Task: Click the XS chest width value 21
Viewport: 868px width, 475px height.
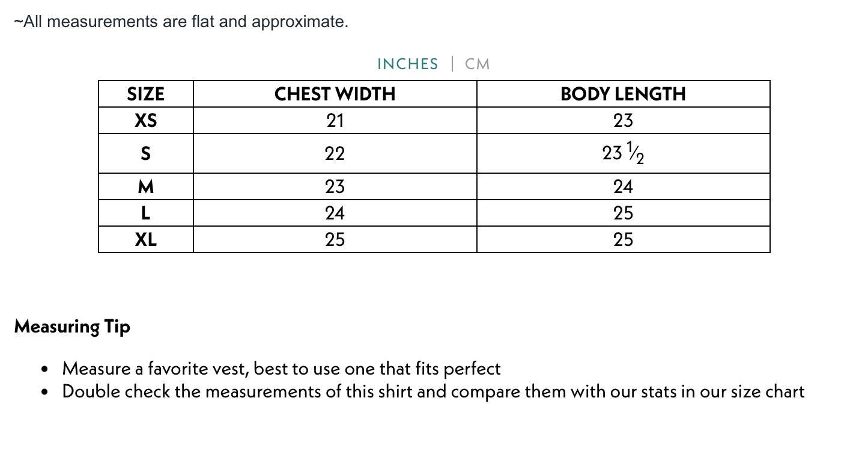Action: [x=335, y=121]
